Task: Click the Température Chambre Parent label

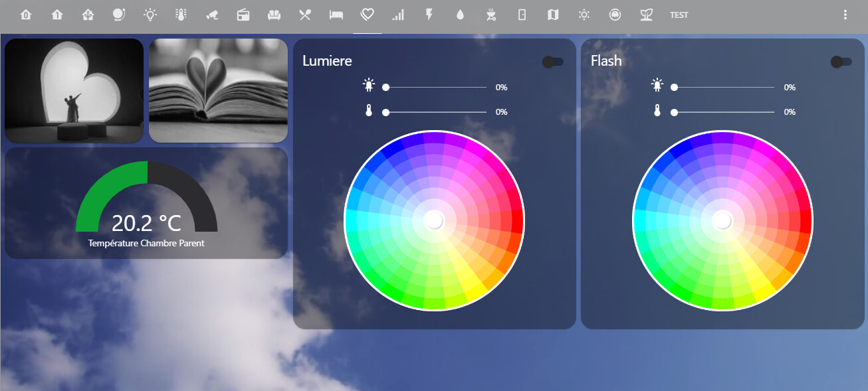Action: click(x=146, y=244)
